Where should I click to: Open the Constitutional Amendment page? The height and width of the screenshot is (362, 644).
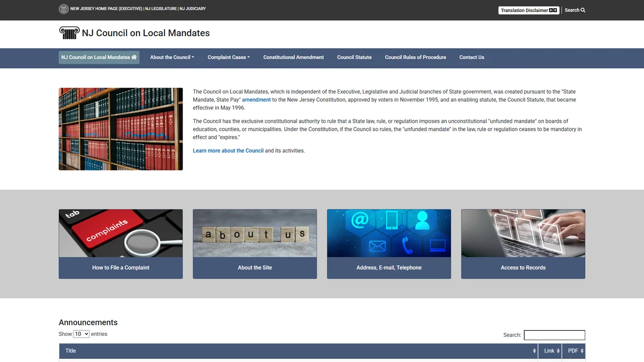[x=293, y=57]
